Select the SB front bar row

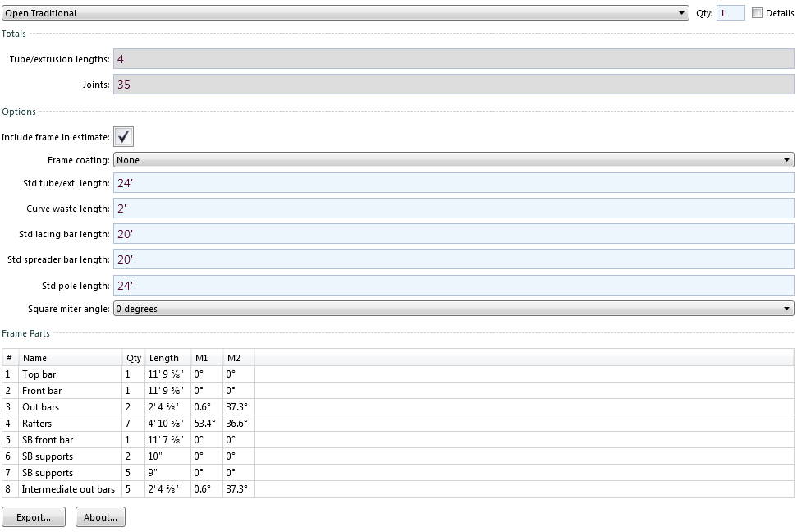[x=397, y=439]
